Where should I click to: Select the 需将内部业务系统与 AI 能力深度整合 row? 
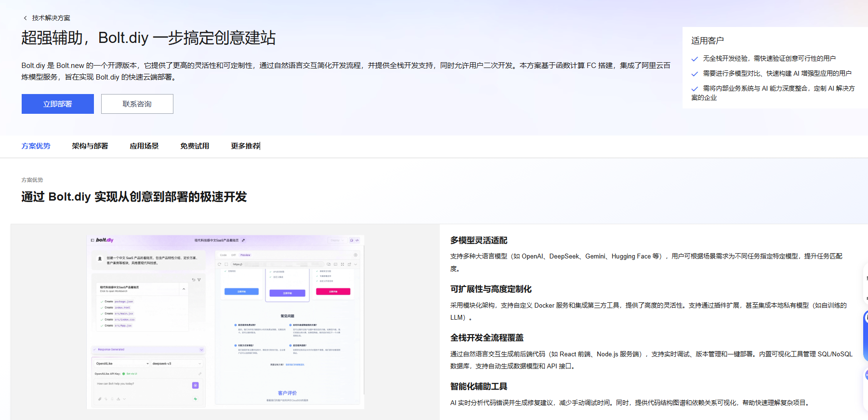coord(773,93)
